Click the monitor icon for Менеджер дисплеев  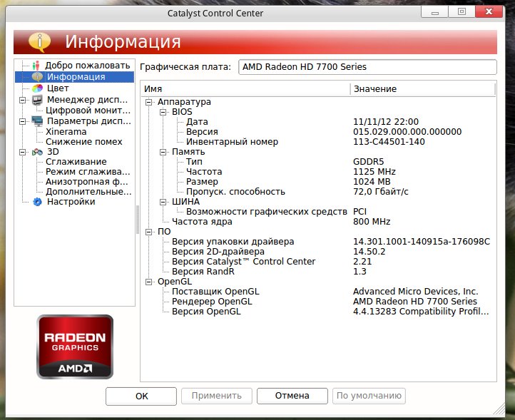37,100
